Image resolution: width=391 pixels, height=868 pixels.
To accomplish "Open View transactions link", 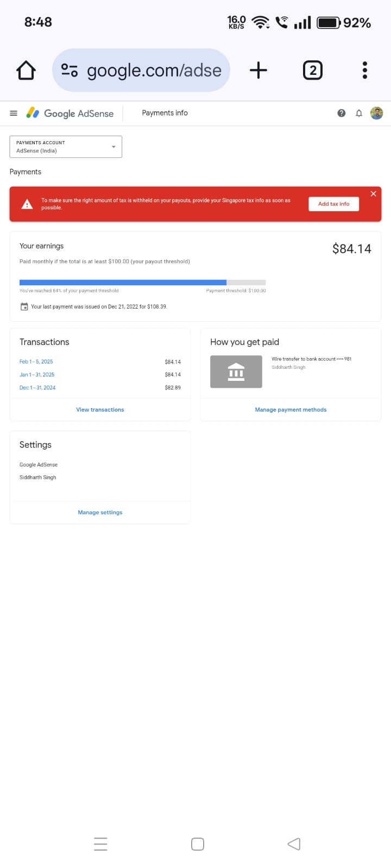I will pyautogui.click(x=100, y=410).
